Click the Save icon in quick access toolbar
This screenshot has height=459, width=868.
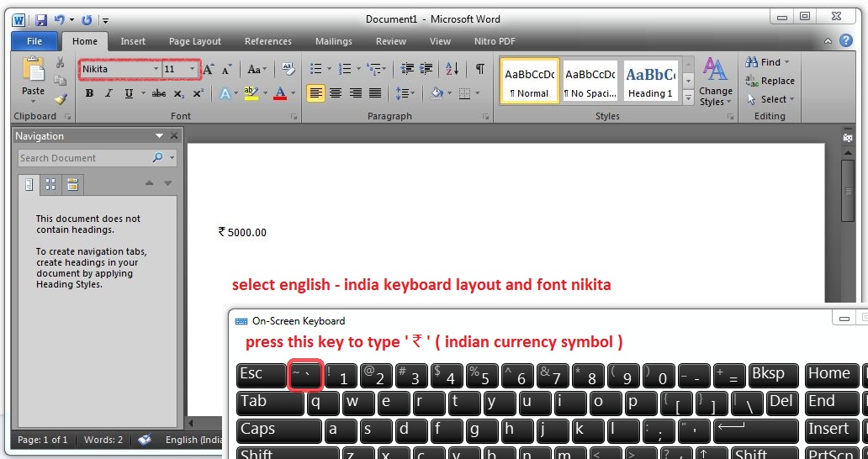[x=40, y=18]
